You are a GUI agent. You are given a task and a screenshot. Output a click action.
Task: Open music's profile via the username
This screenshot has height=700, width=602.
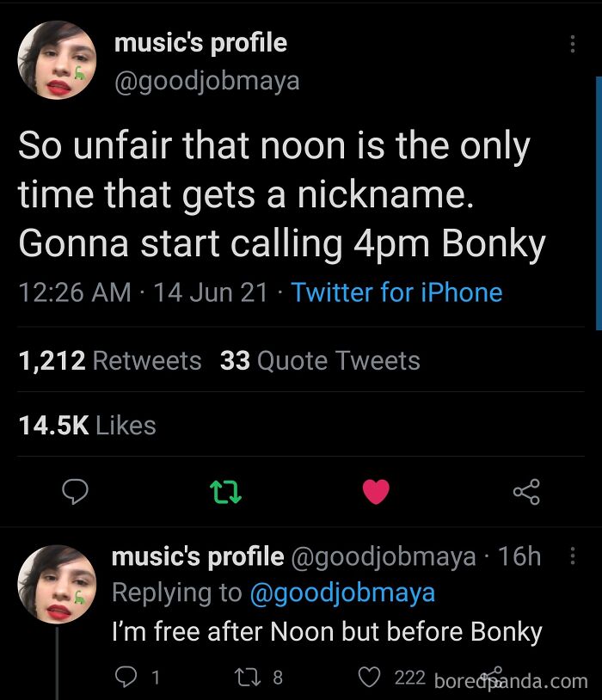point(201,42)
